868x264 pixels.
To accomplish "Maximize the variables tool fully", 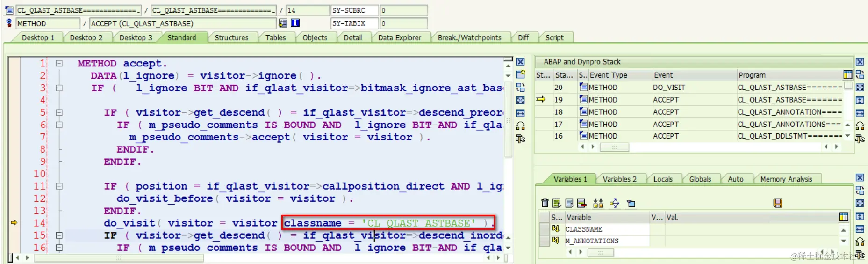I will pos(860,203).
